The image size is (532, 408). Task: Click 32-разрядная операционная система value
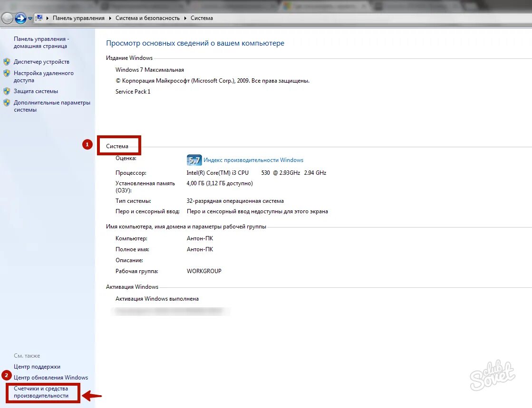235,201
